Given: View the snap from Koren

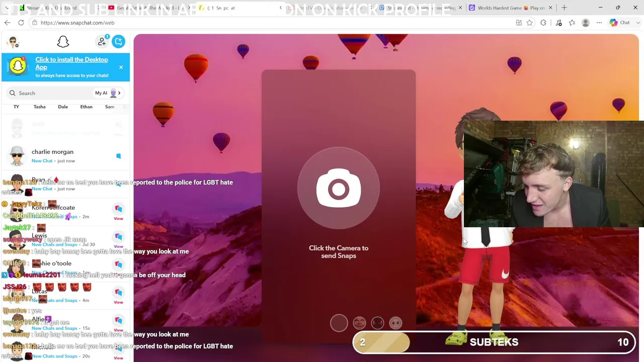Looking at the screenshot, I should click(118, 212).
